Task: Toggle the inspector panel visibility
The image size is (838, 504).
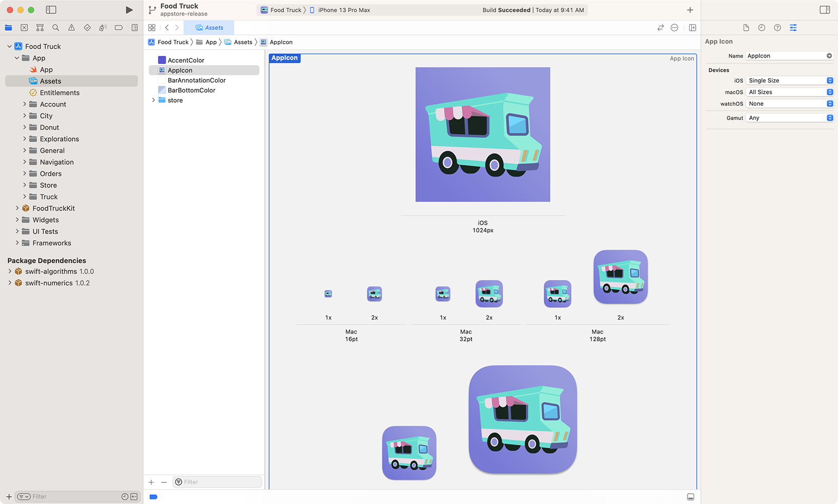Action: click(825, 10)
